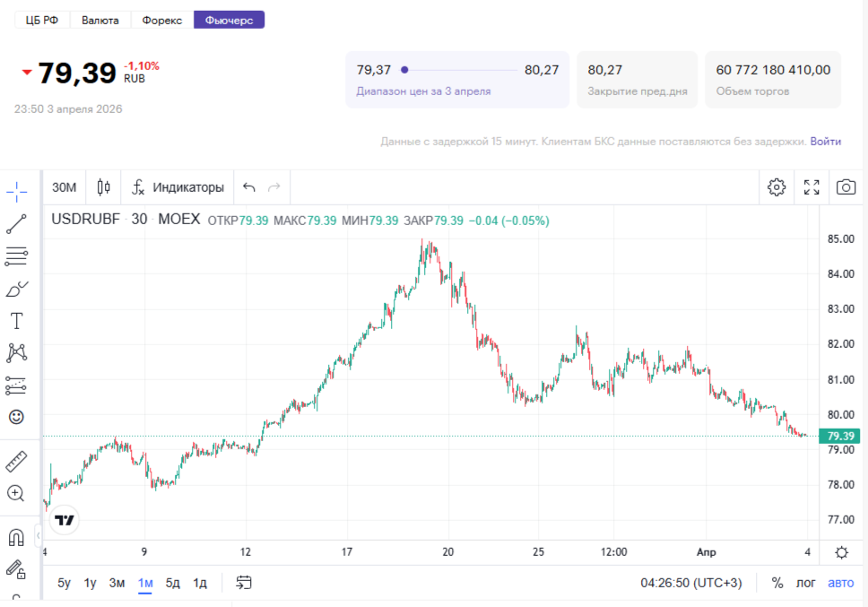Viewport: 868px width, 607px height.
Task: Toggle the percent scale button
Action: coord(777,583)
